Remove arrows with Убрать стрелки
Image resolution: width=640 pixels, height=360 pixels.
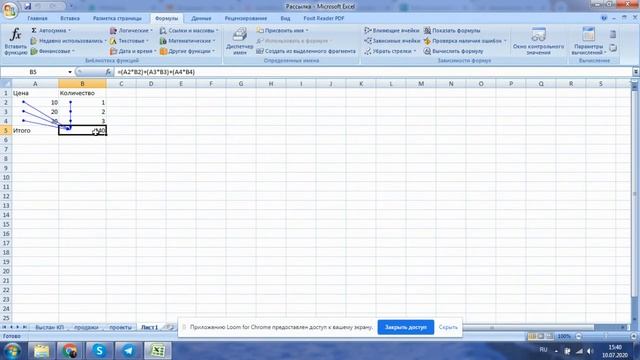[x=390, y=51]
